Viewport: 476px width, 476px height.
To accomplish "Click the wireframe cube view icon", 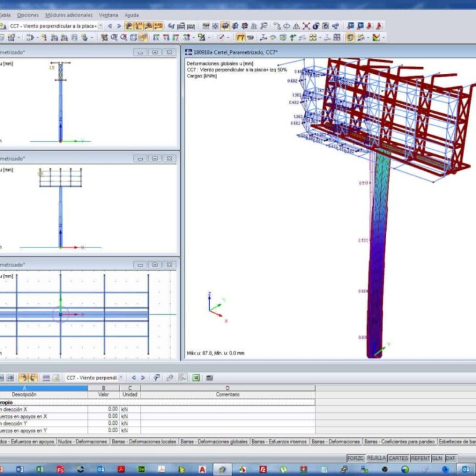I will [x=133, y=37].
